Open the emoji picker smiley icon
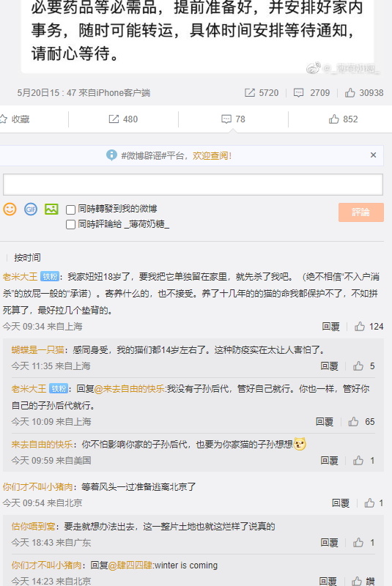Viewport: 392px width, 586px height. tap(10, 209)
